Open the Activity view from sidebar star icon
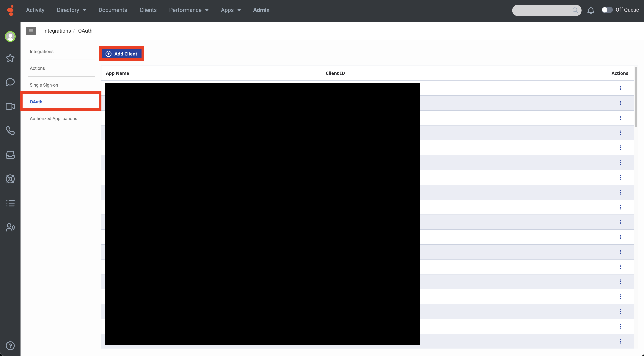 click(10, 58)
